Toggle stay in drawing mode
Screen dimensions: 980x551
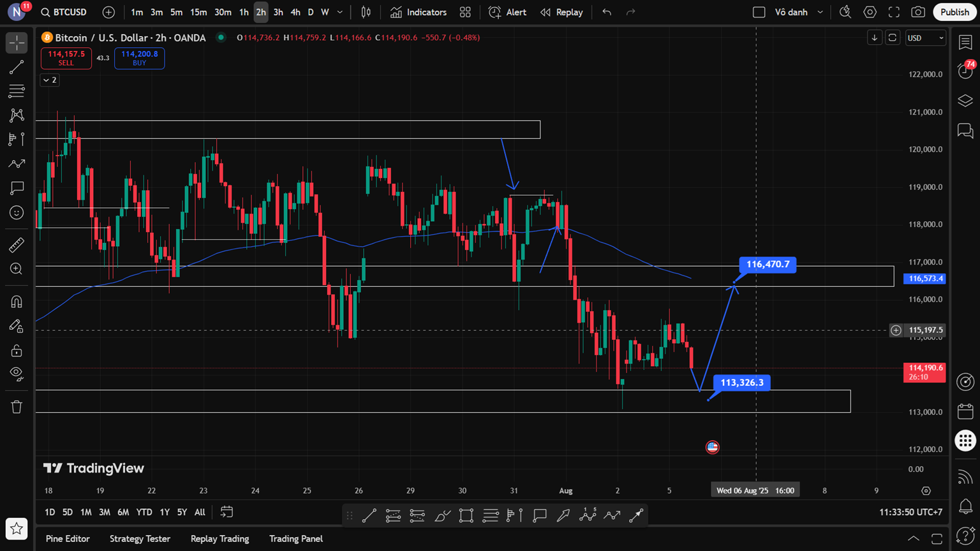(17, 326)
